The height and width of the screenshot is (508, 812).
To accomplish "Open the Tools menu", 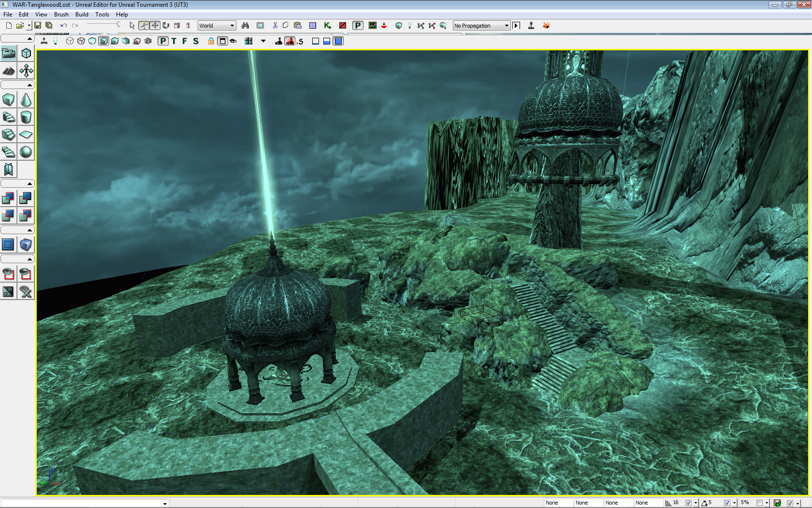I will pos(102,15).
